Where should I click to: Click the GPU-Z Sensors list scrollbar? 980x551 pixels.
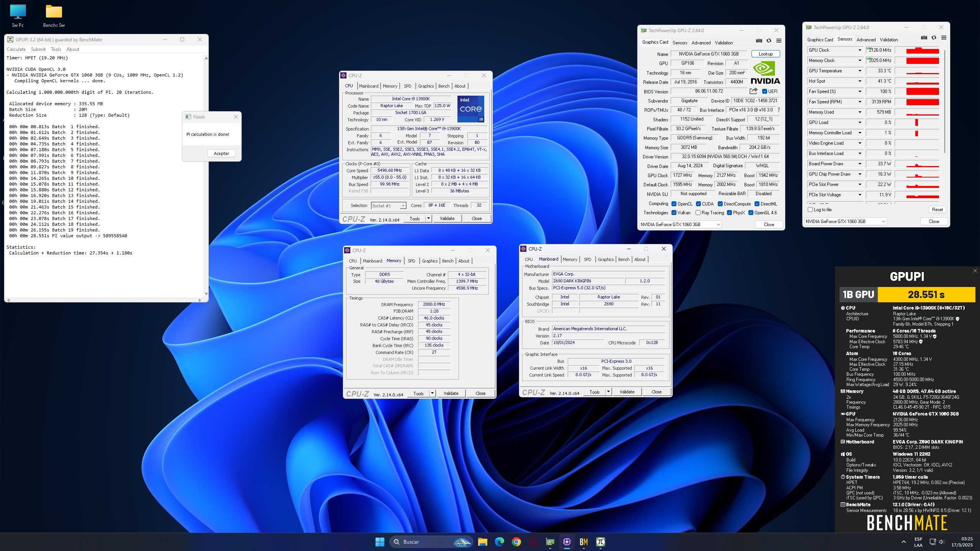945,101
